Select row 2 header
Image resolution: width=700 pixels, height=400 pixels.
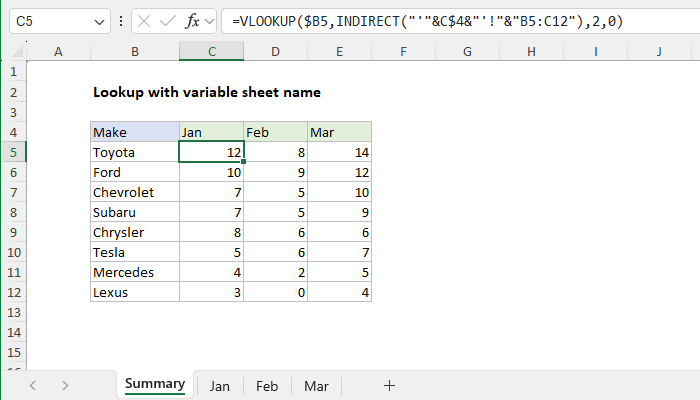point(13,92)
